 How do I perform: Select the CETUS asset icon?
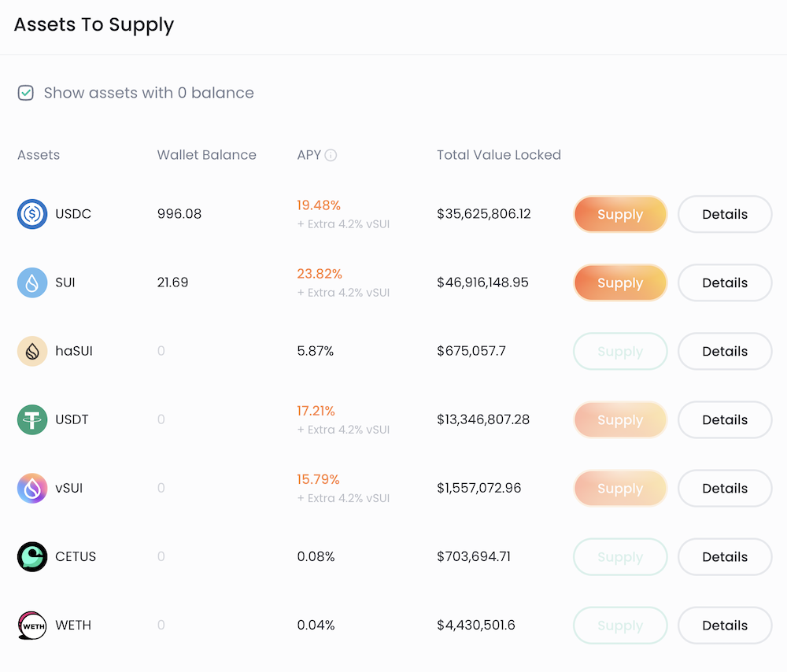[x=31, y=556]
